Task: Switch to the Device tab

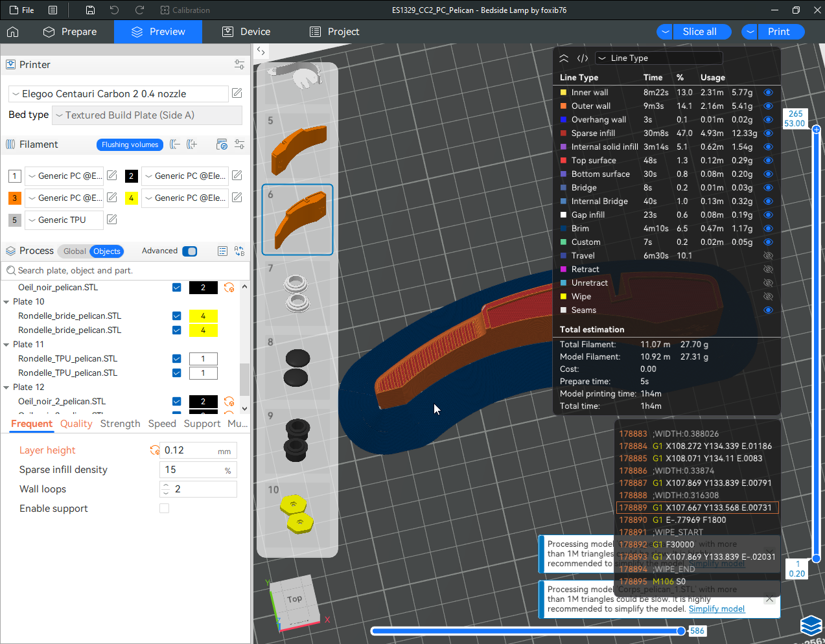Action: pos(246,32)
